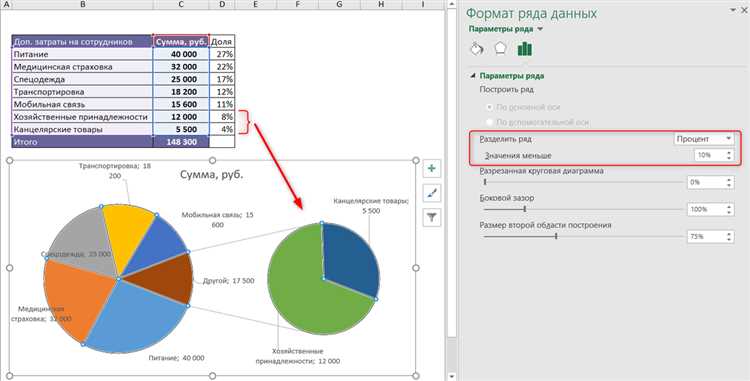This screenshot has width=750, height=381.
Task: Select column F header
Action: pos(298,4)
